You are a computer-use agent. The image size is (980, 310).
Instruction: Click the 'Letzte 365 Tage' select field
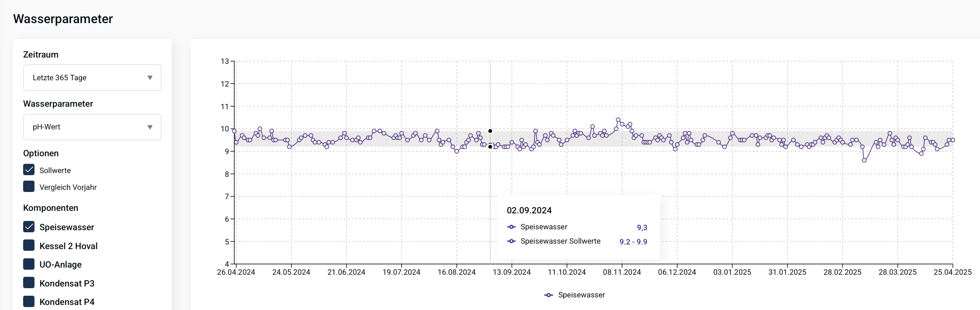pyautogui.click(x=84, y=78)
